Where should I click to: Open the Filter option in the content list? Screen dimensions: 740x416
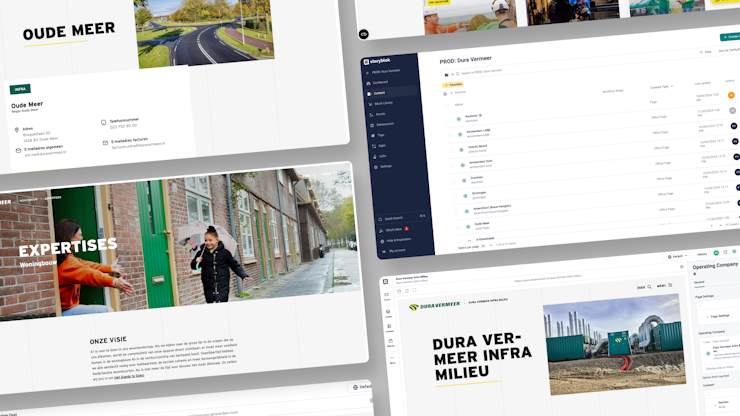point(706,52)
